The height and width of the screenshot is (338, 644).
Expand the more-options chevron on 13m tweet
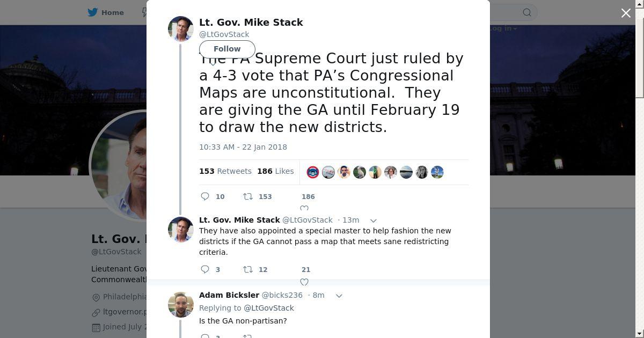(x=374, y=221)
